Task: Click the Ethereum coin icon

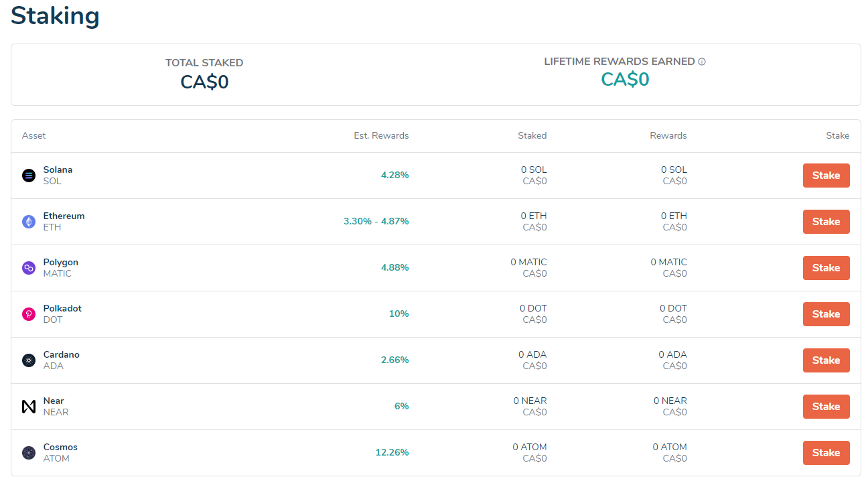Action: 28,221
